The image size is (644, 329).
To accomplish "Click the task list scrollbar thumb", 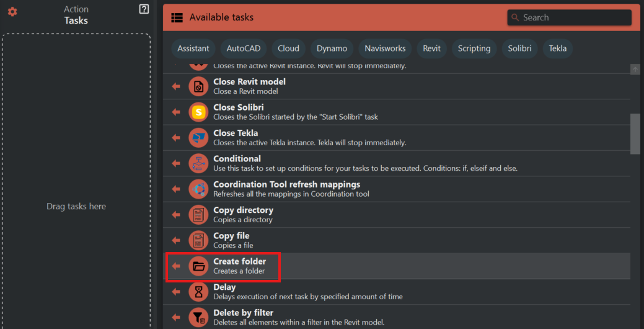I will click(635, 133).
